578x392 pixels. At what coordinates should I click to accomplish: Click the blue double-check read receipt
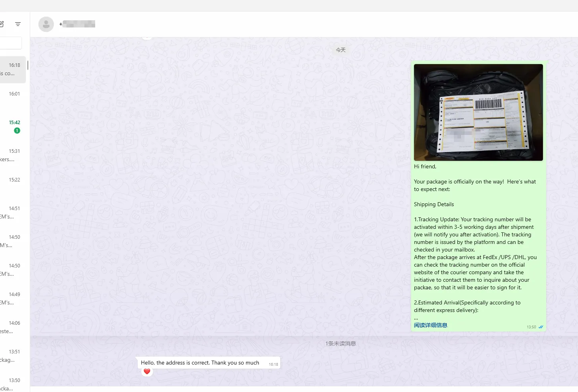tap(541, 327)
